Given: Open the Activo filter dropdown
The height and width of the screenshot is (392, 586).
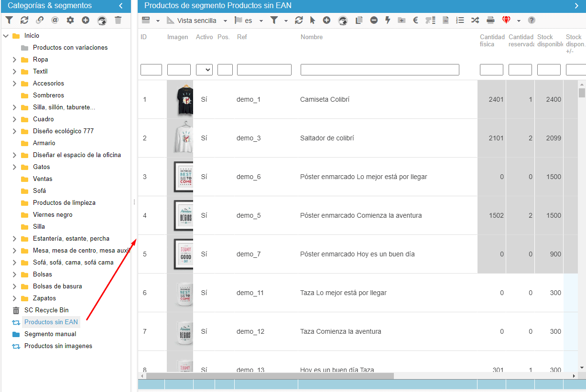Looking at the screenshot, I should (x=204, y=70).
